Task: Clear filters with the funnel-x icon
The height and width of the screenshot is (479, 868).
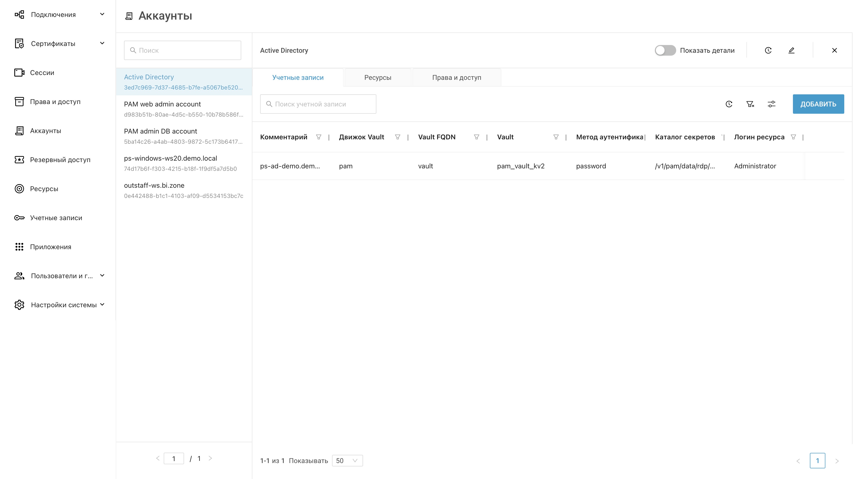Action: point(750,104)
